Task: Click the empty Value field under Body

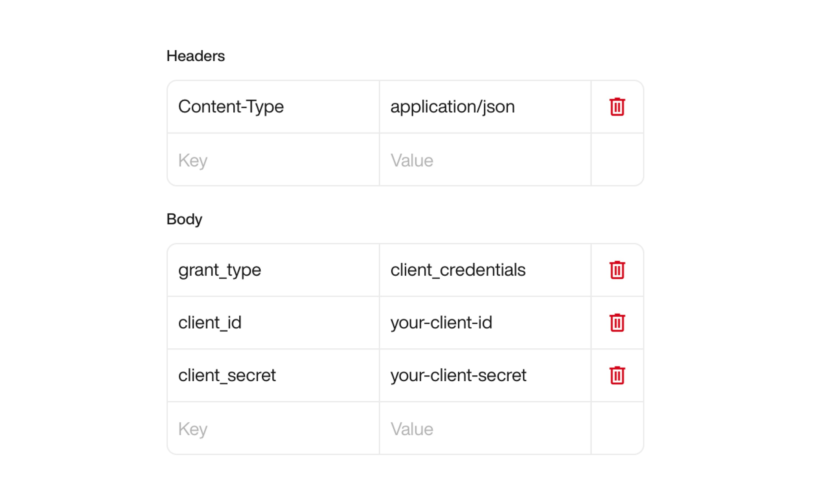Action: [484, 428]
